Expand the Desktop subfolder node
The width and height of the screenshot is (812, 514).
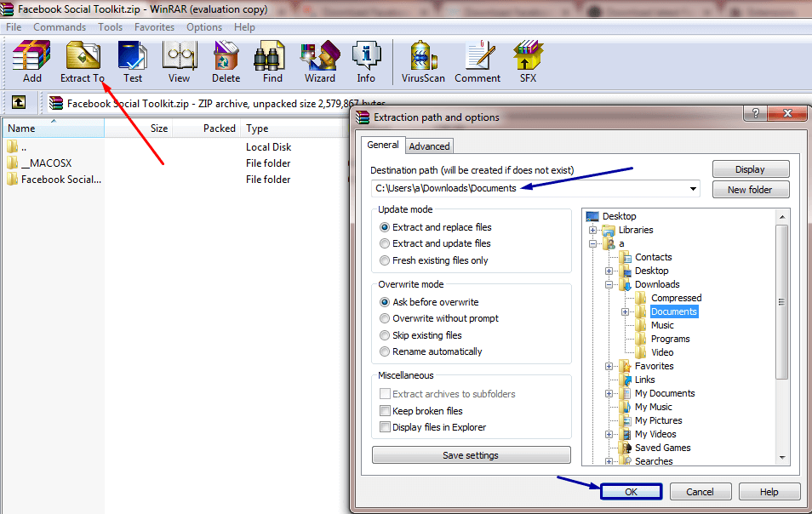[609, 271]
